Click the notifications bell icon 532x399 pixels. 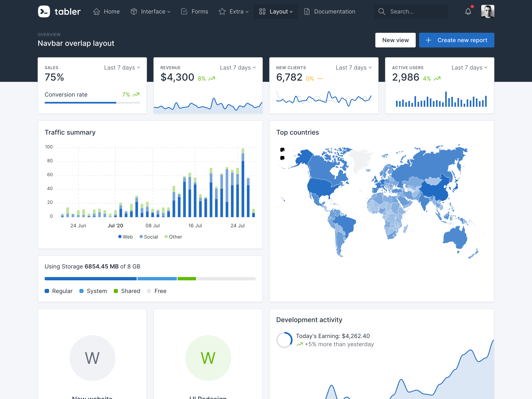pyautogui.click(x=468, y=11)
